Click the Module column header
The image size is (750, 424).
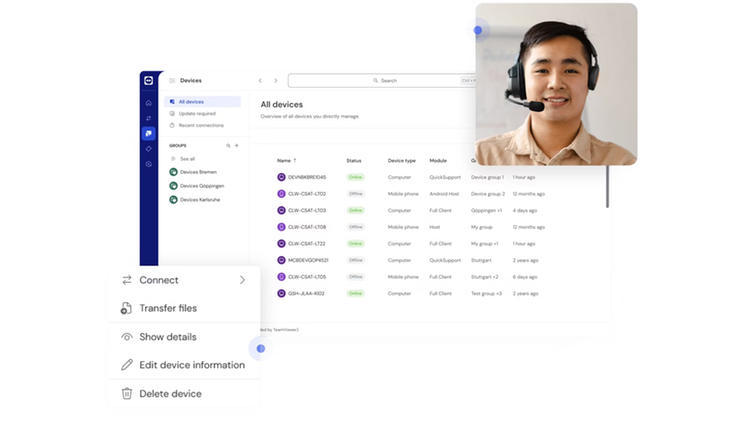[x=438, y=161]
